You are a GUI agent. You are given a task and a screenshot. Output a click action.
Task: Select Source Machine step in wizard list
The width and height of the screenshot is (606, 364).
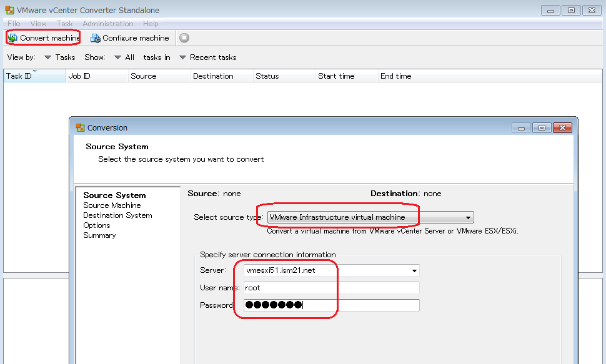(x=112, y=205)
